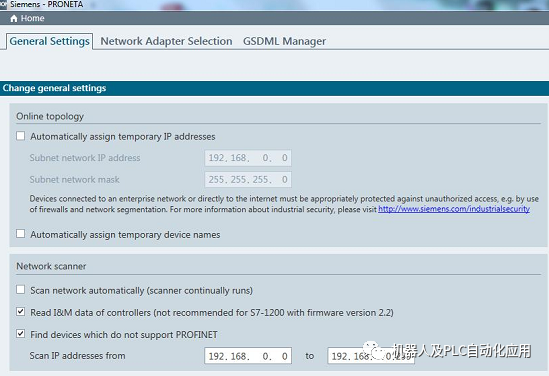Click the Subnet network mask field
This screenshot has height=376, width=549.
(x=248, y=180)
